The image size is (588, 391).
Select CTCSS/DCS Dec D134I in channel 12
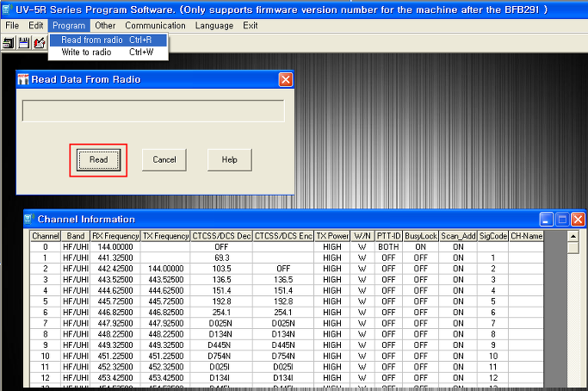(221, 377)
